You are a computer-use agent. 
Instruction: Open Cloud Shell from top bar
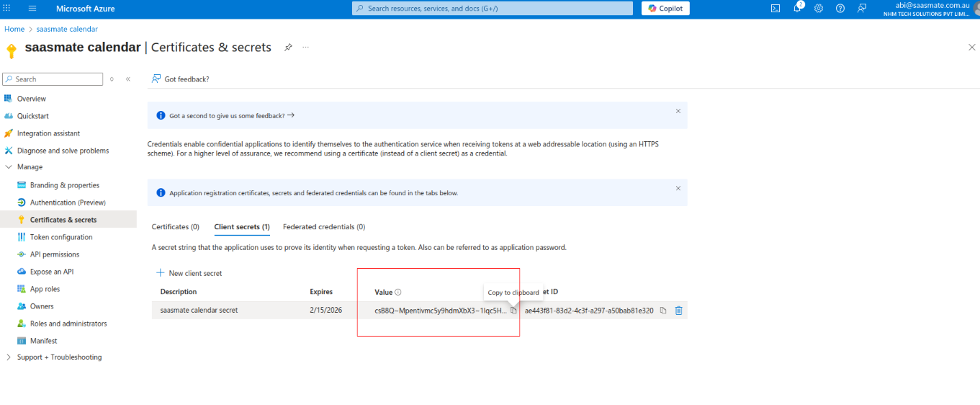pos(776,9)
